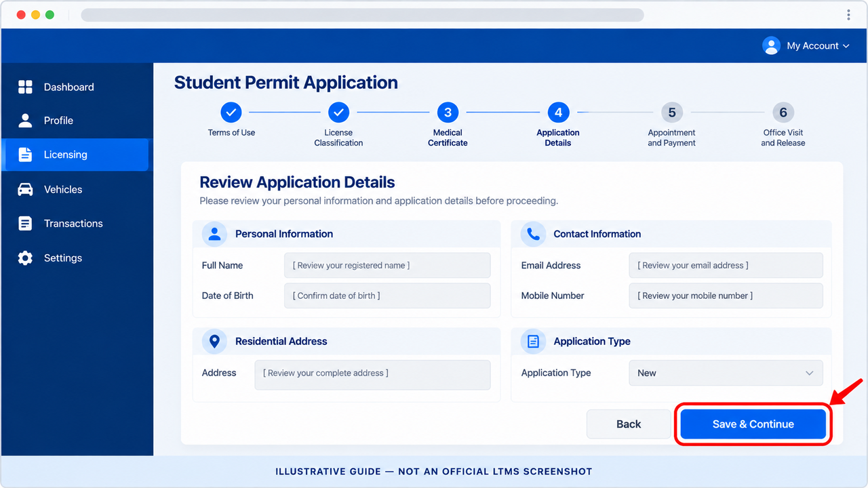Click the Application Type document icon

533,341
